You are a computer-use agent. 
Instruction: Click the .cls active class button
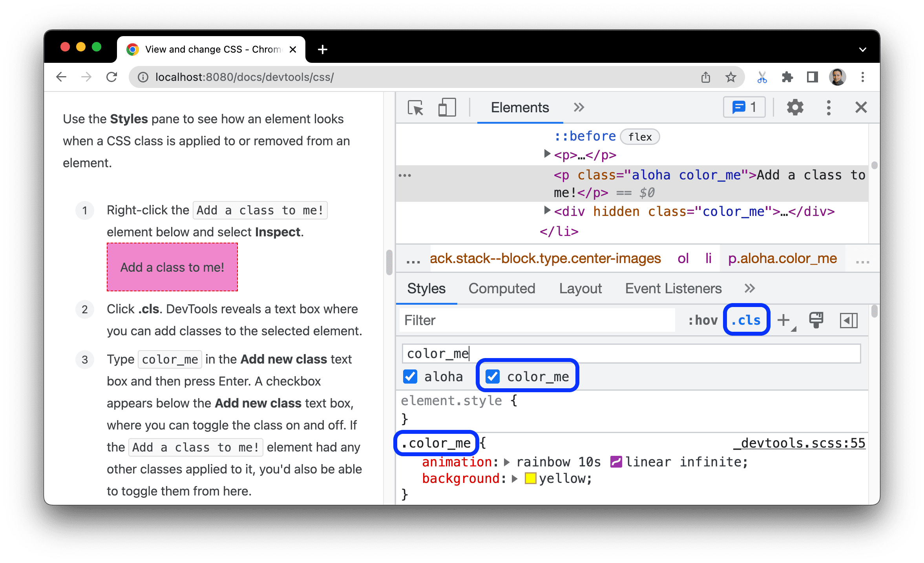(x=745, y=320)
